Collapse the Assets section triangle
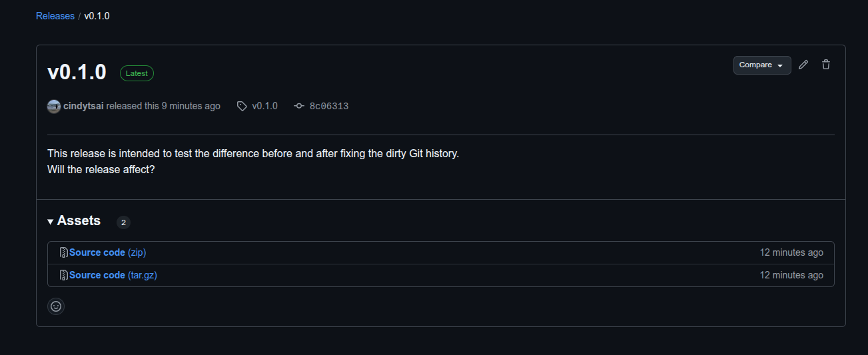The width and height of the screenshot is (868, 355). click(51, 221)
